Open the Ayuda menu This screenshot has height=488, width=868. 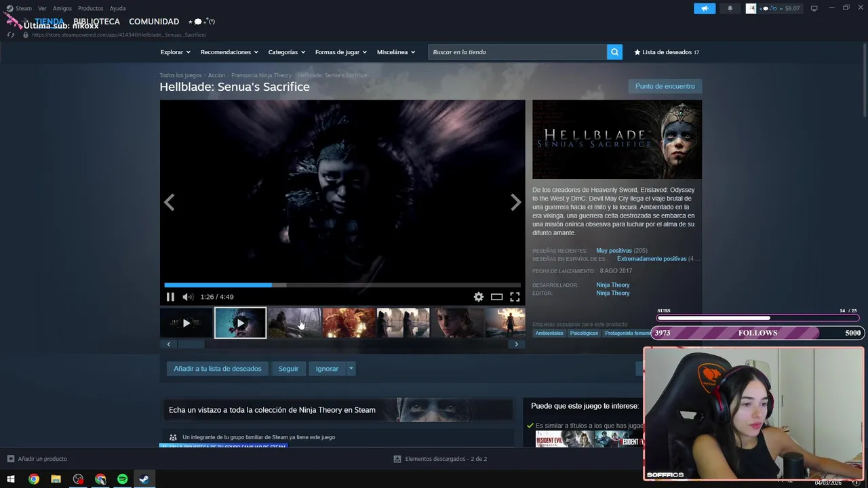(x=117, y=9)
